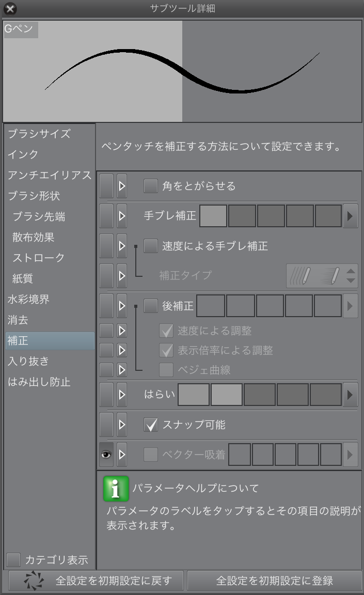
Task: Click the 補正タイプ up/down stepper arrows
Action: click(x=351, y=276)
